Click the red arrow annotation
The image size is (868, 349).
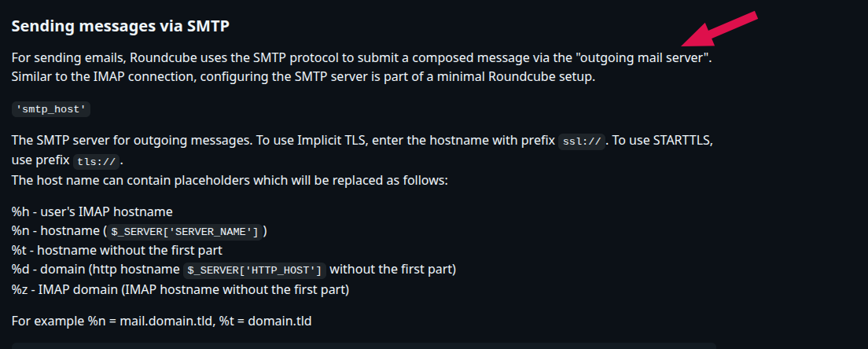(719, 29)
